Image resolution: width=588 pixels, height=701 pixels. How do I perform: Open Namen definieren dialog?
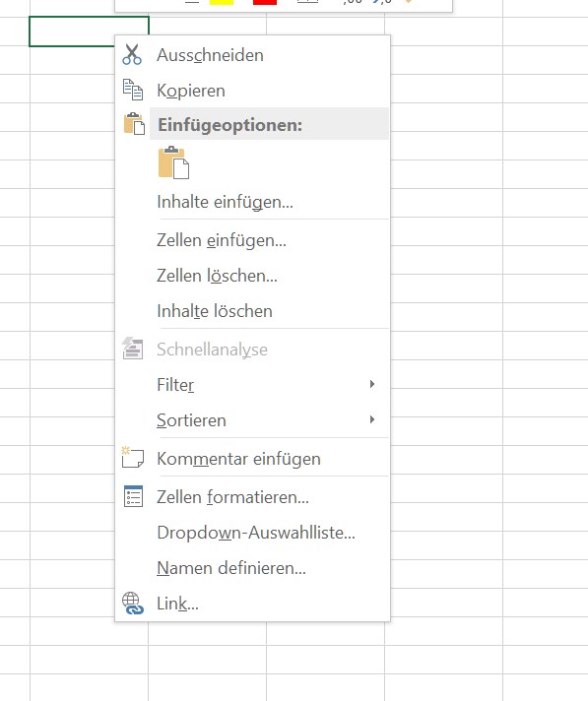click(231, 568)
